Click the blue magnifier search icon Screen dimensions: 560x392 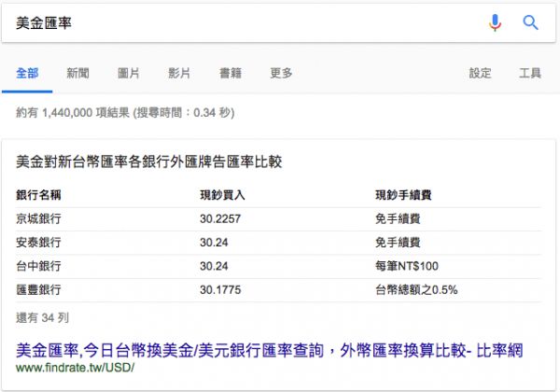point(530,22)
